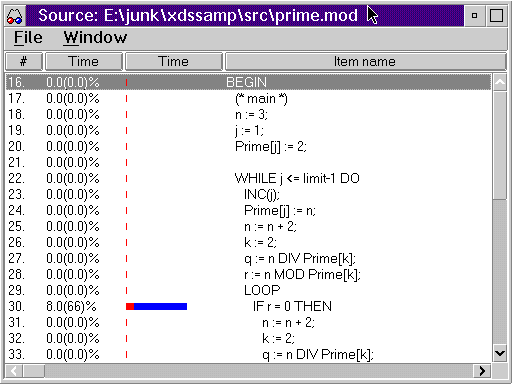Select line 31 'n := n + 2;'
The height and width of the screenshot is (384, 512).
(248, 322)
